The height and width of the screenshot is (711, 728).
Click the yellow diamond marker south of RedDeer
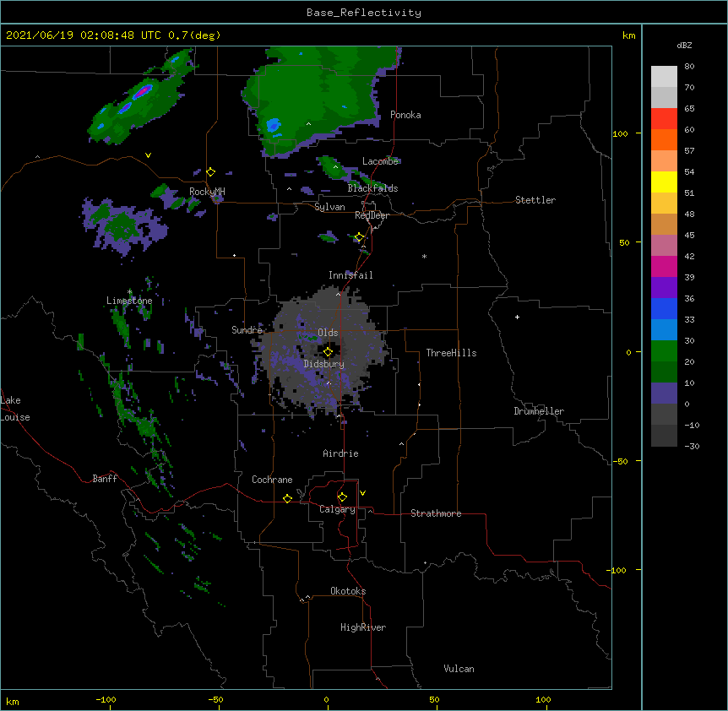click(359, 237)
